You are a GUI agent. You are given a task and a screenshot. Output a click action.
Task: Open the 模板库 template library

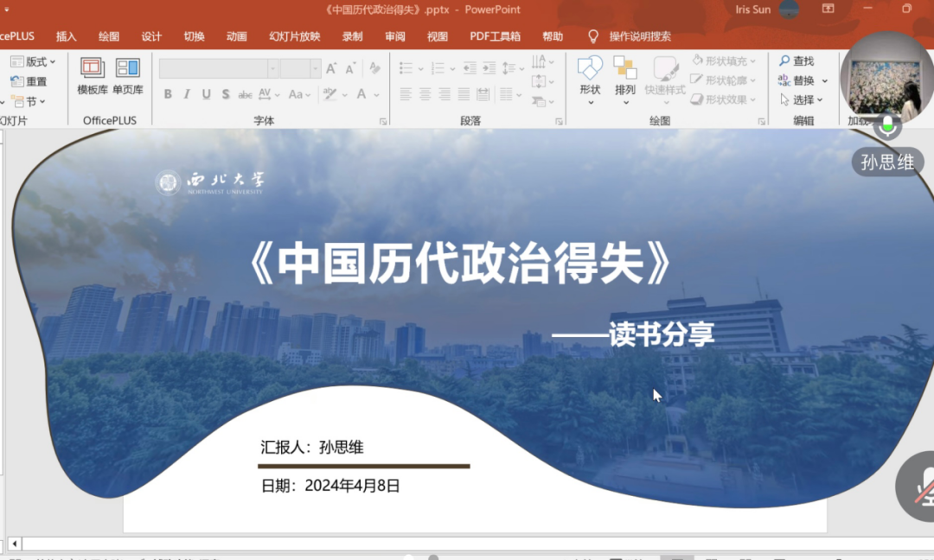click(x=93, y=74)
